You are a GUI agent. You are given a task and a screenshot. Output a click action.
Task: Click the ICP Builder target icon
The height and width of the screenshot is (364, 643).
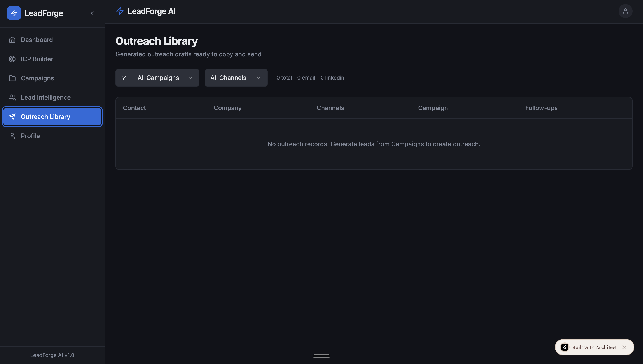pos(12,59)
